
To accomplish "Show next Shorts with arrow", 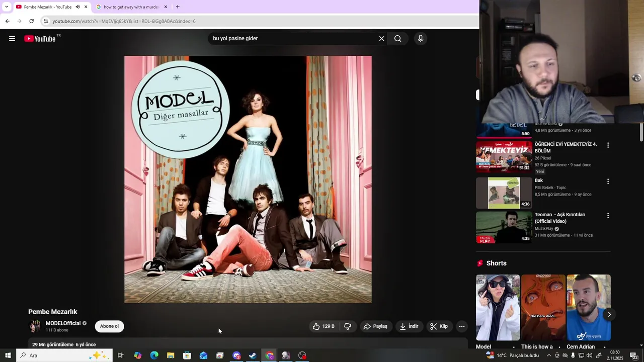I will pos(609,315).
